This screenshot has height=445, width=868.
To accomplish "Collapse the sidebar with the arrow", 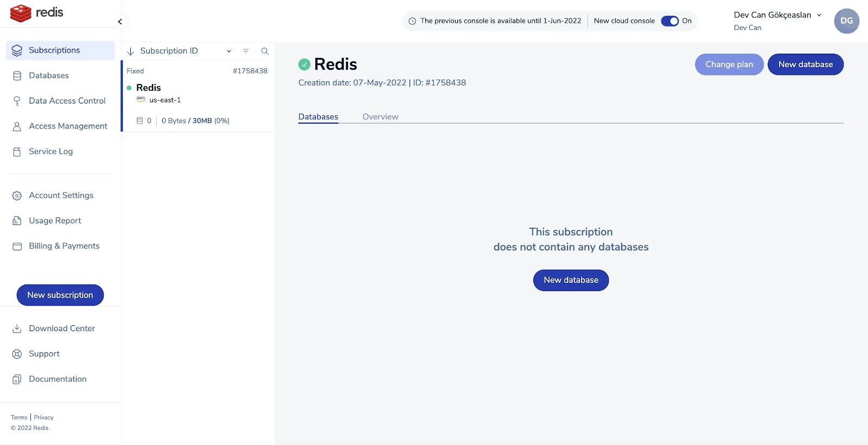I will tap(120, 22).
